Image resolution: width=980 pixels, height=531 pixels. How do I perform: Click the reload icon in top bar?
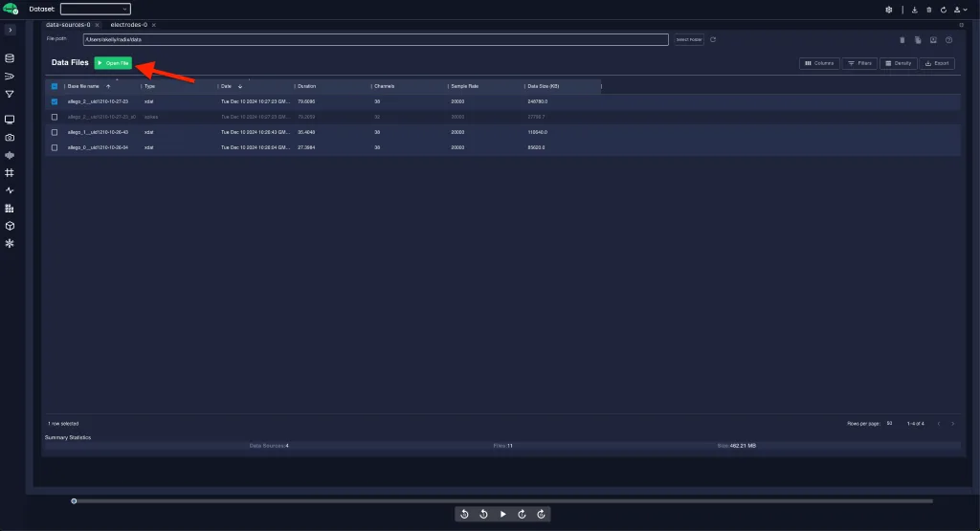tap(943, 10)
